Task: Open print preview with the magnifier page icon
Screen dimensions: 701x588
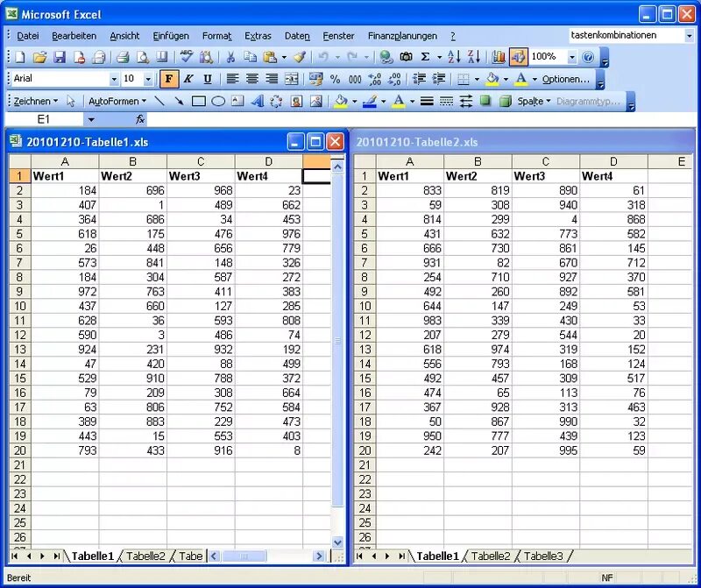Action: (143, 57)
